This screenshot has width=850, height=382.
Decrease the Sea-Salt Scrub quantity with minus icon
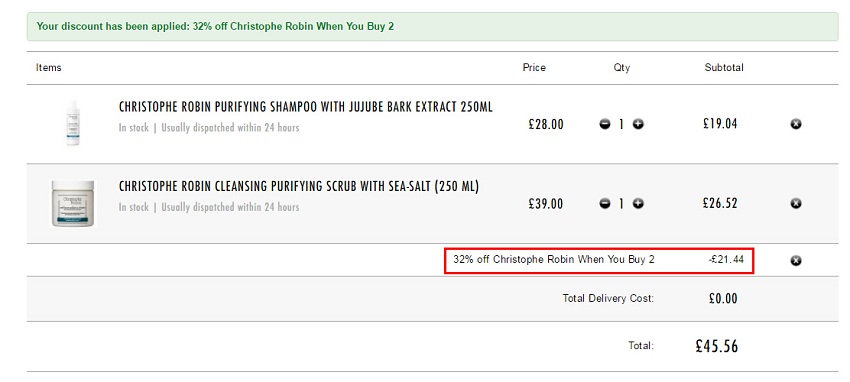pos(605,204)
